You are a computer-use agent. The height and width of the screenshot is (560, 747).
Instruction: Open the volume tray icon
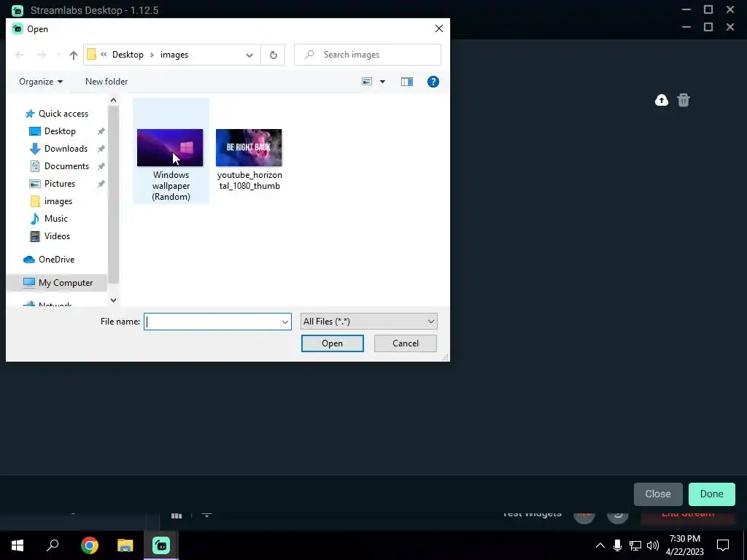point(653,545)
